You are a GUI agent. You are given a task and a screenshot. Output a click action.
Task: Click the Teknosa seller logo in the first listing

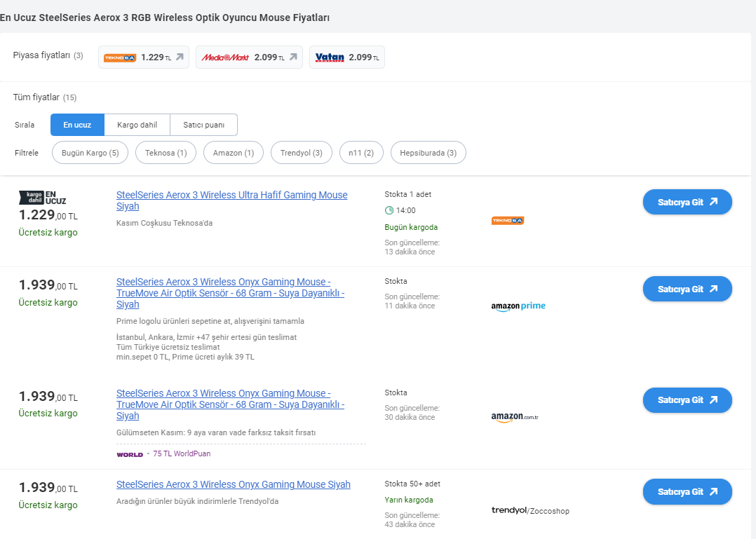point(508,221)
